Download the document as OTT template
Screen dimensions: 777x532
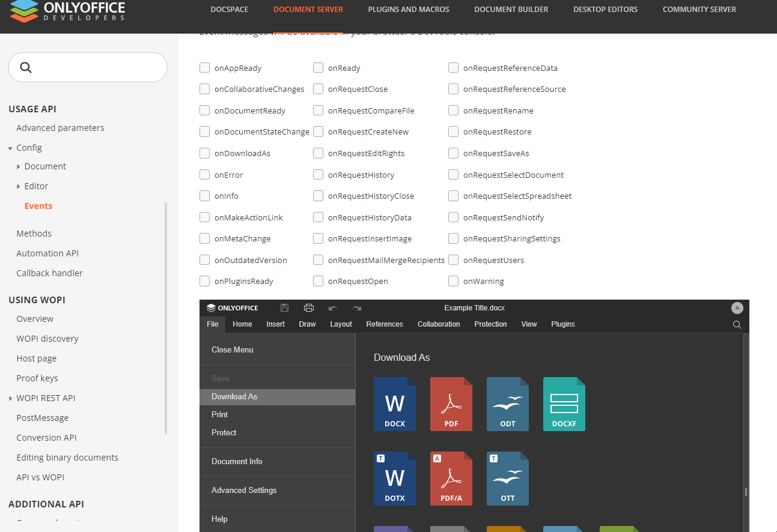click(x=508, y=479)
